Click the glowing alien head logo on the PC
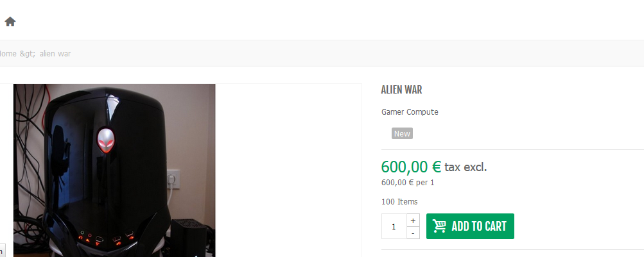Viewport: 644px width, 257px height. 105,140
